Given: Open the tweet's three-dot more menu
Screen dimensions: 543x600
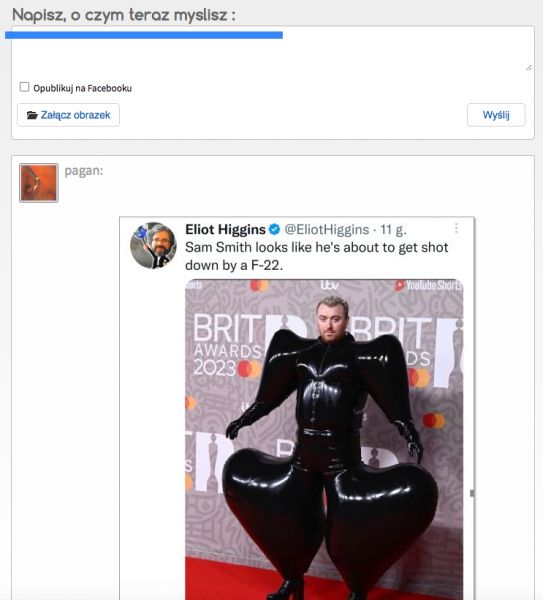Looking at the screenshot, I should 456,228.
